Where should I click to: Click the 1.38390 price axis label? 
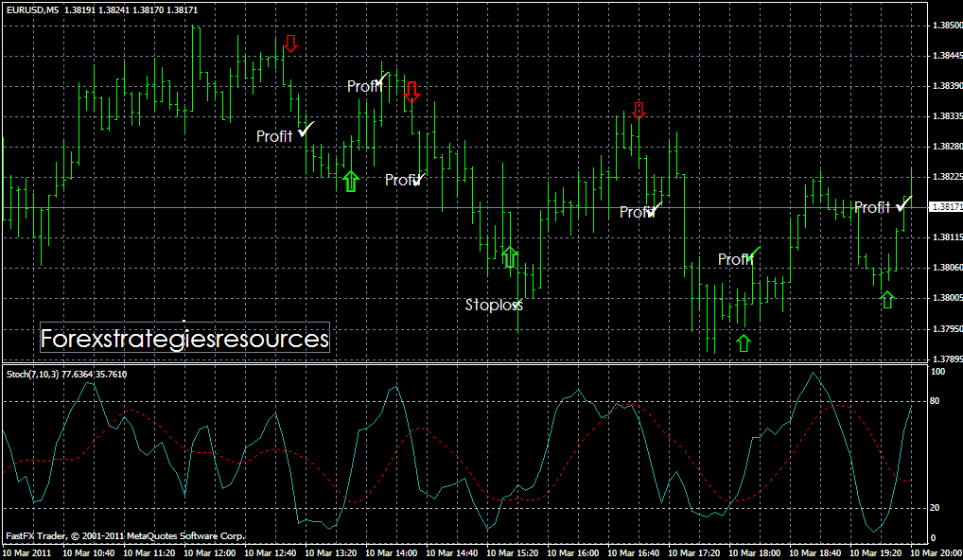pyautogui.click(x=947, y=86)
